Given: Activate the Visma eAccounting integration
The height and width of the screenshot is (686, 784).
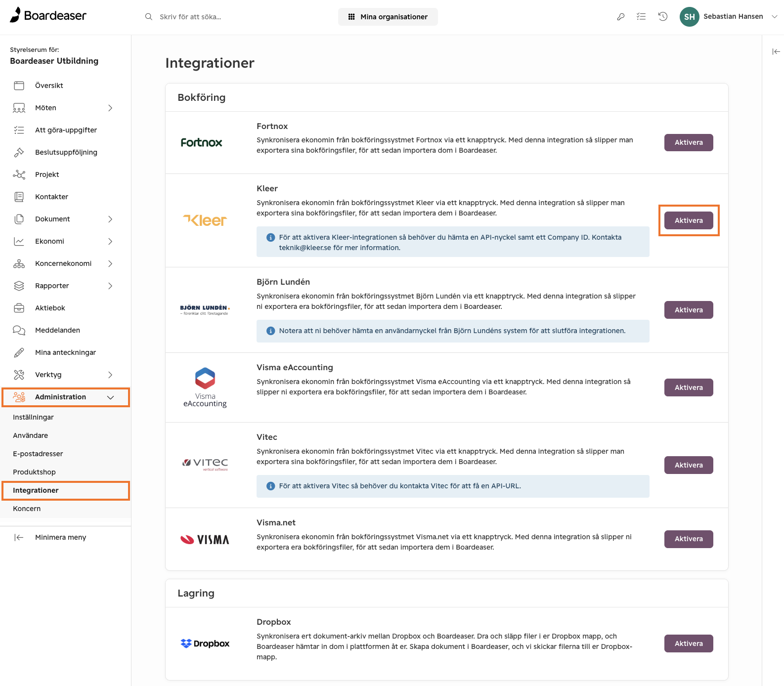Looking at the screenshot, I should pos(689,387).
